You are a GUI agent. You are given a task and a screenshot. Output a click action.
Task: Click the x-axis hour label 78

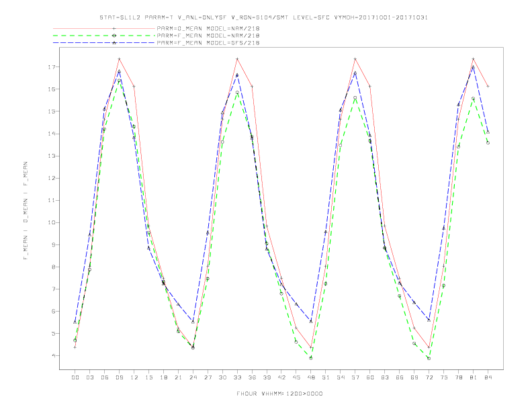point(458,377)
